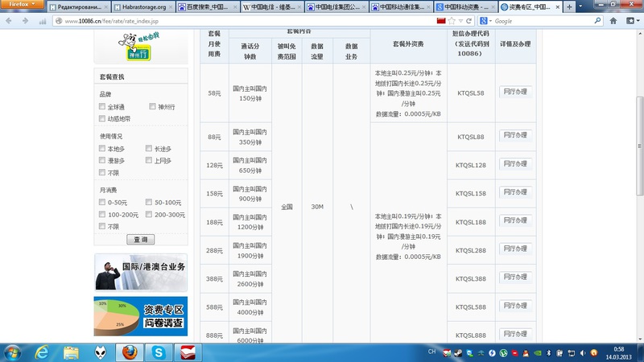Select the 50-100元 monthly spend checkbox

tap(149, 202)
